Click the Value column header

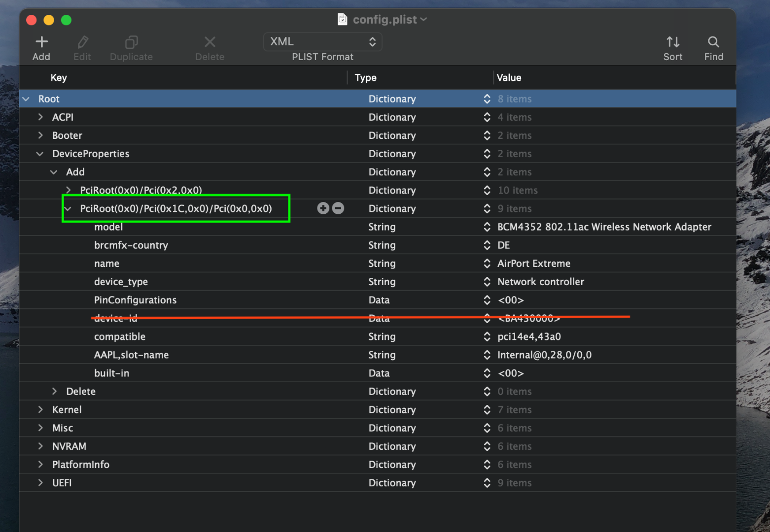coord(509,78)
